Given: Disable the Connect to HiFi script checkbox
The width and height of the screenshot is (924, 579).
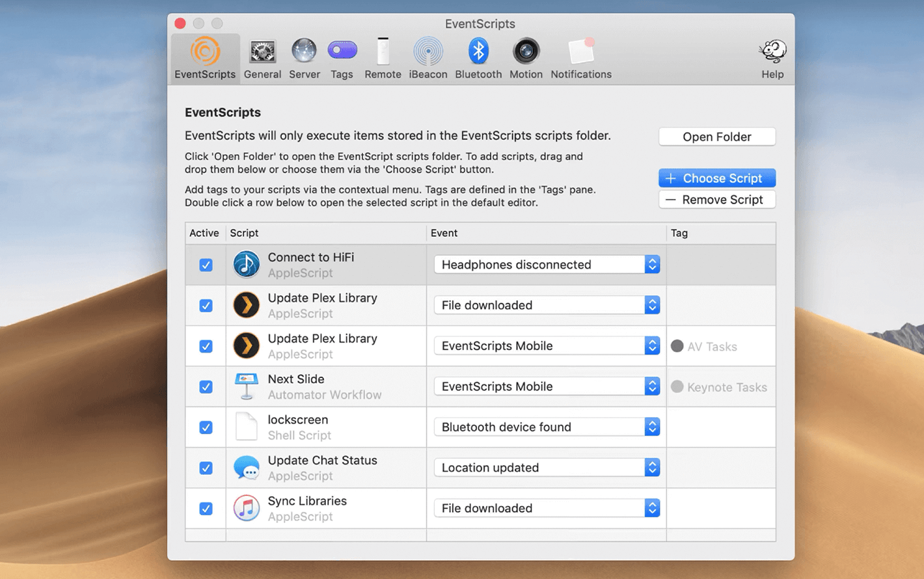Looking at the screenshot, I should (206, 265).
